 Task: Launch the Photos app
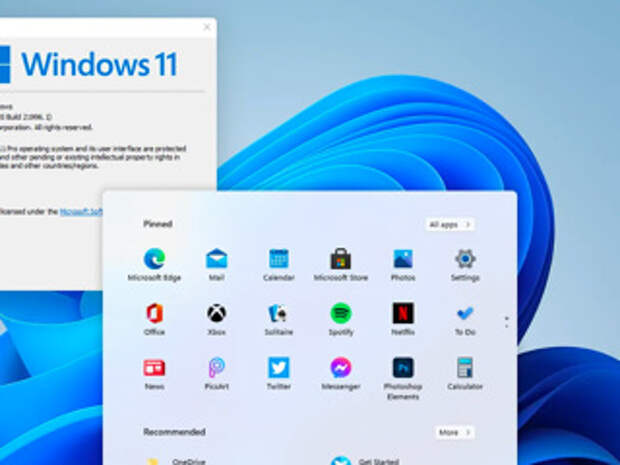coord(403,259)
